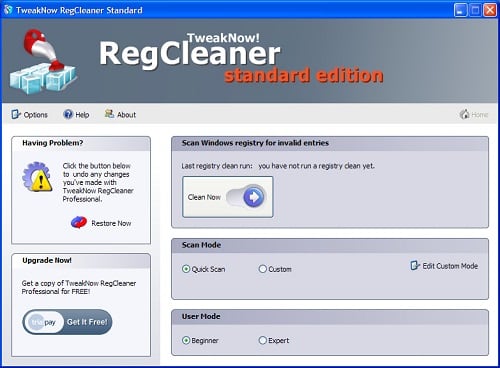Click the red-blue Restore Now arrow icon
The width and height of the screenshot is (500, 368).
(x=79, y=223)
